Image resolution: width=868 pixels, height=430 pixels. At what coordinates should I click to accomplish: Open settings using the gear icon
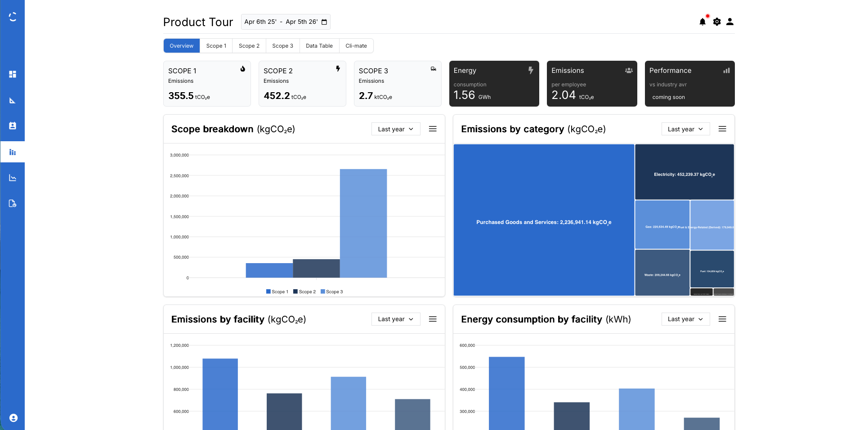coord(716,21)
